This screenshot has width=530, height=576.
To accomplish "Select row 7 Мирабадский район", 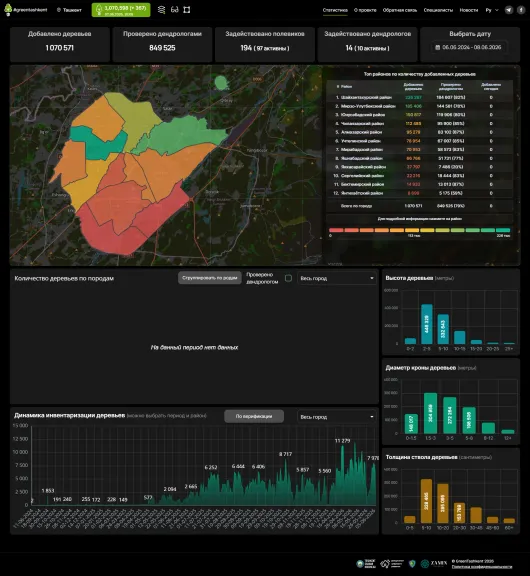I will [419, 150].
